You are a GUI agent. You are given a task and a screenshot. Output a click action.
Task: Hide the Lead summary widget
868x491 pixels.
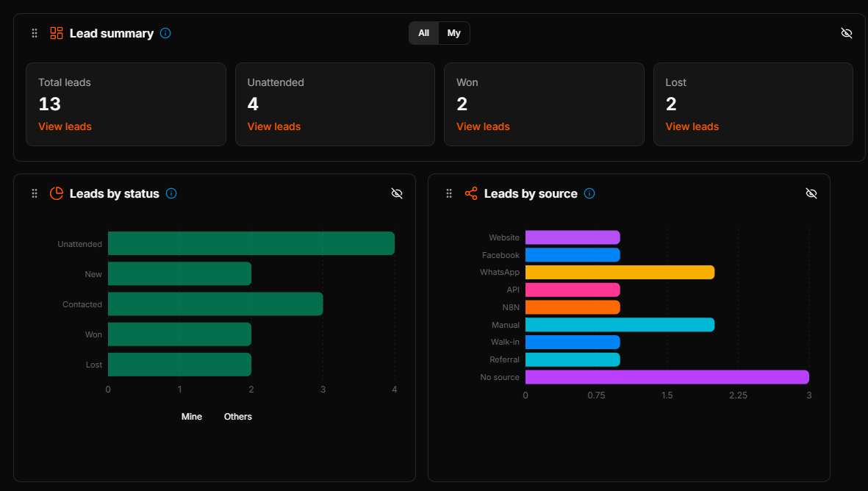[847, 33]
